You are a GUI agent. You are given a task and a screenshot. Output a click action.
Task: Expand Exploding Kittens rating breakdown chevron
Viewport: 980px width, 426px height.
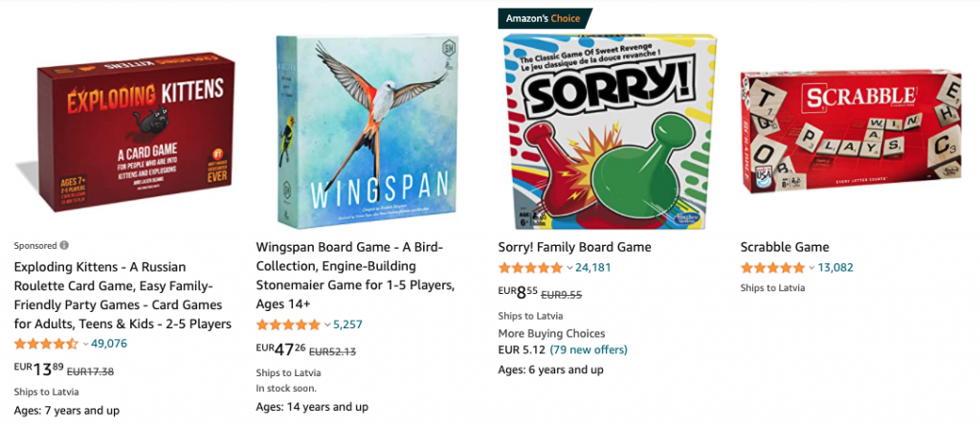coord(85,344)
